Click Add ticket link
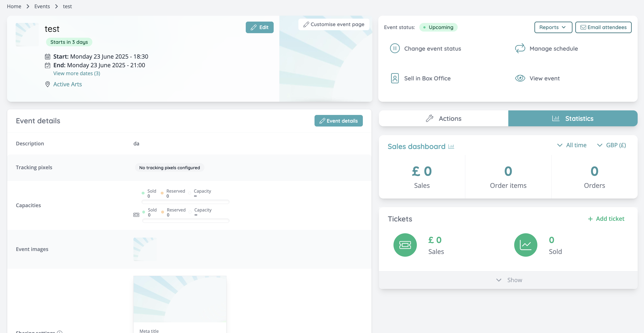The height and width of the screenshot is (333, 644). (606, 219)
